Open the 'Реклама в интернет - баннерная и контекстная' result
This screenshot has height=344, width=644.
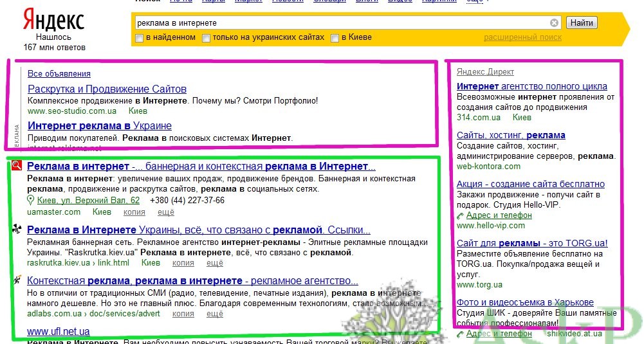(x=201, y=167)
